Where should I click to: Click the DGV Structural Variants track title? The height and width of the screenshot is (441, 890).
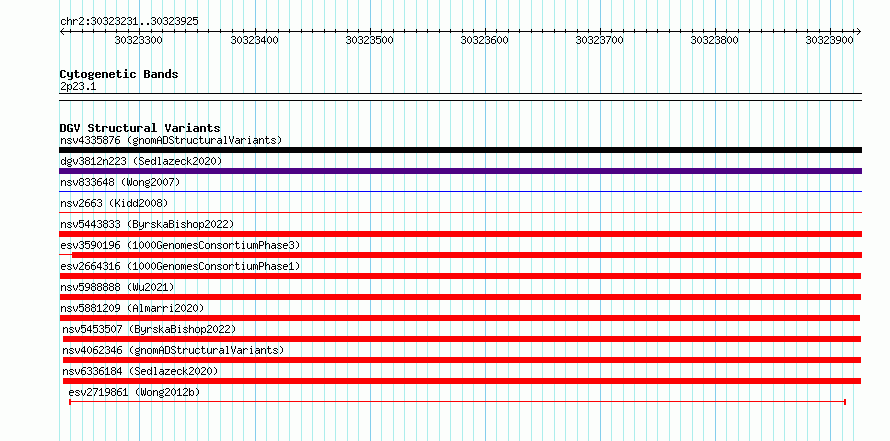pos(140,128)
